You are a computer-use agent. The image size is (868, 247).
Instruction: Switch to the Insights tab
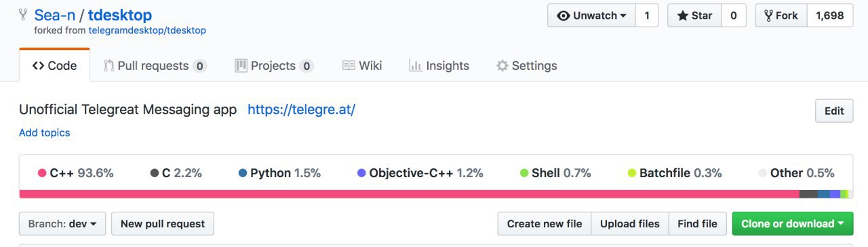click(x=439, y=66)
